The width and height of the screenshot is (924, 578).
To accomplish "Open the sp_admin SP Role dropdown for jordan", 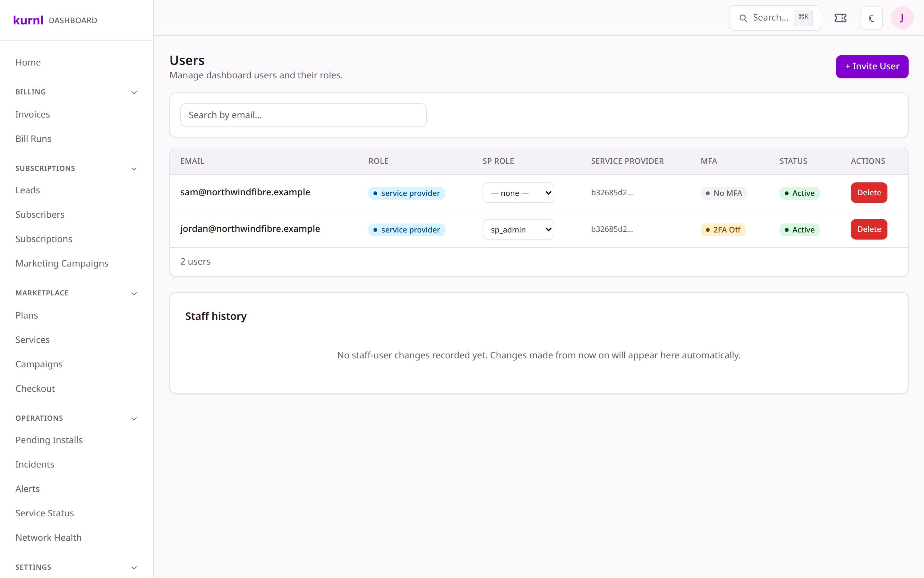I will pos(518,229).
